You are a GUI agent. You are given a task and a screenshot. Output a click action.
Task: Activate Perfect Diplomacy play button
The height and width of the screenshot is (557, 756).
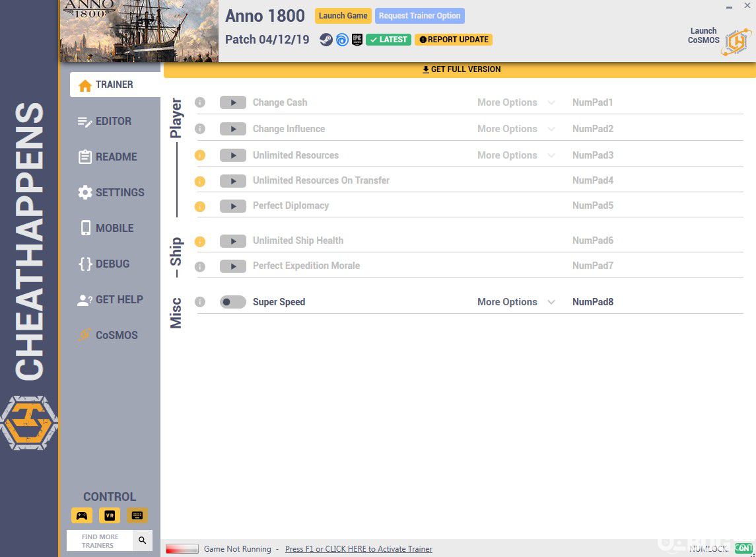233,206
